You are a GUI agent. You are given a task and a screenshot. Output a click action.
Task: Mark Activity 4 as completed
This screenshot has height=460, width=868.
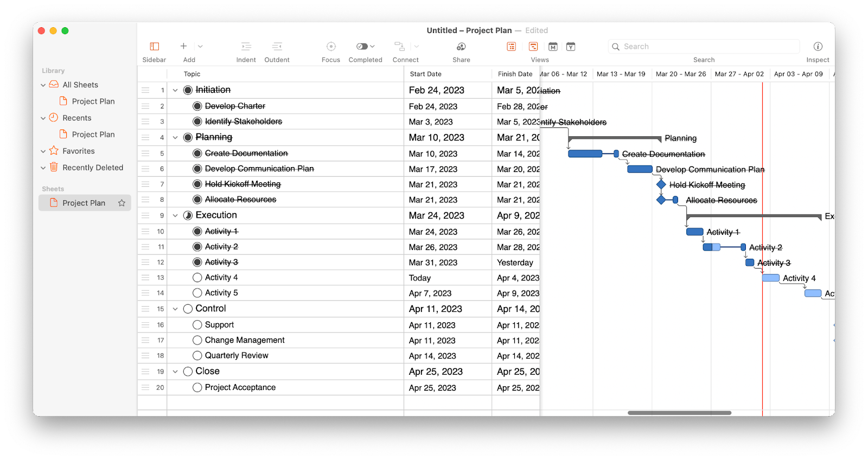pyautogui.click(x=197, y=278)
